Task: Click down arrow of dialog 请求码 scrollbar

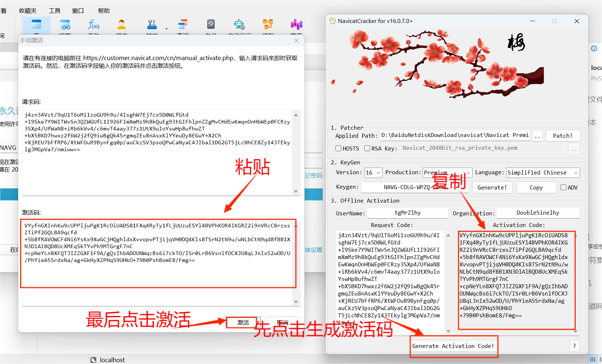Action: 296,191
